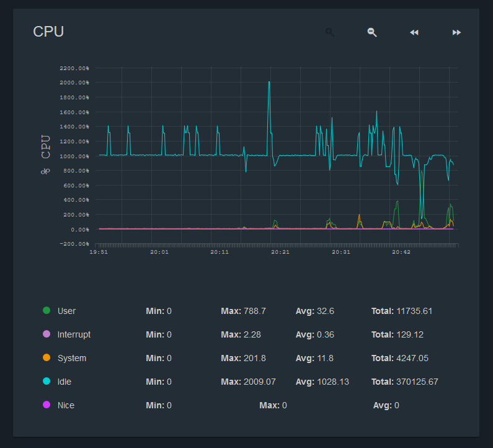Pan the chart forward with fast-forward arrows
Screen dimensions: 493x448
(x=456, y=32)
